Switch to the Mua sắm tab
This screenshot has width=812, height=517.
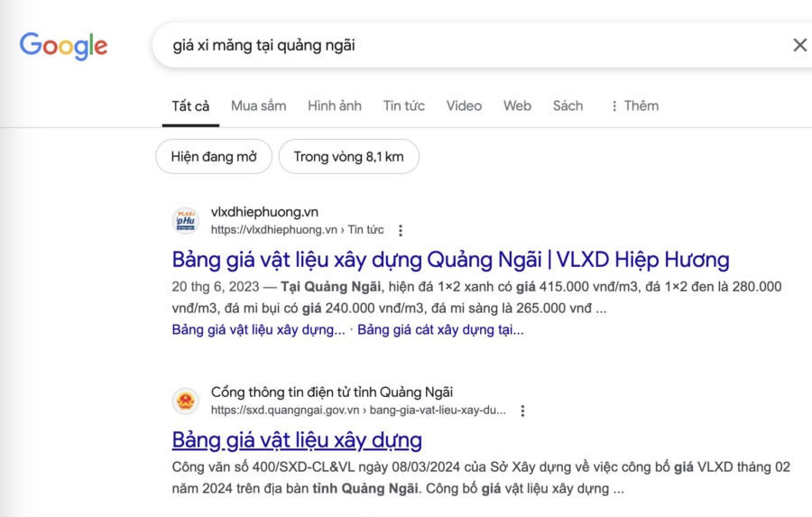[258, 106]
